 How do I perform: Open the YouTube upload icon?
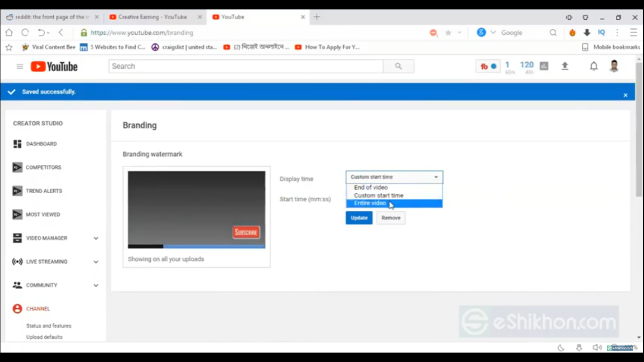(x=565, y=66)
